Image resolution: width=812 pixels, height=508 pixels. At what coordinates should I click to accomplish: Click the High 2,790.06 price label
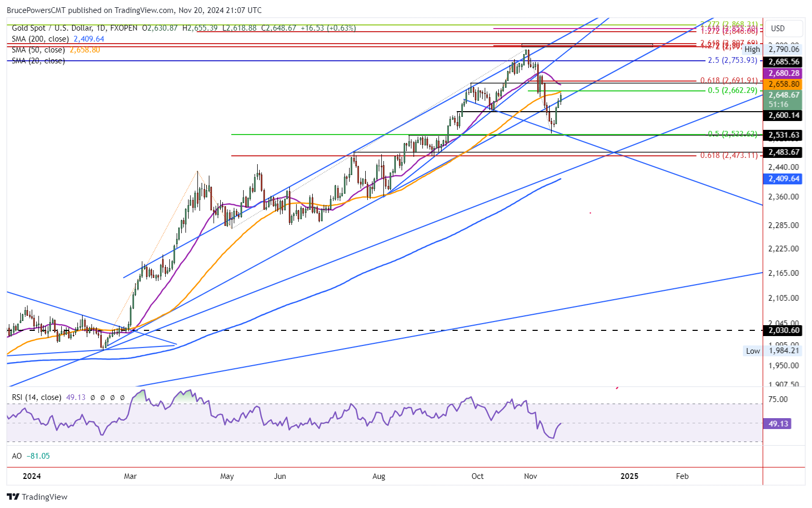tap(772, 49)
